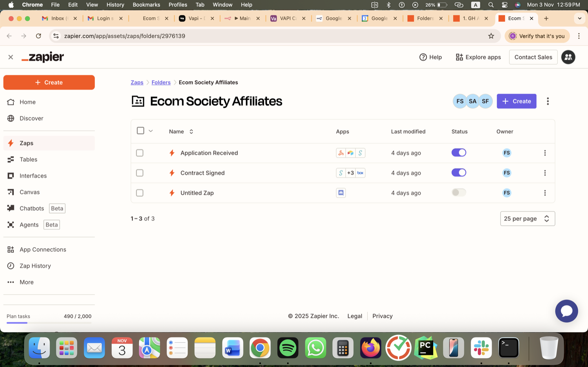The height and width of the screenshot is (367, 588).
Task: Click the Plan tasks usage progress bar
Action: coord(49,323)
